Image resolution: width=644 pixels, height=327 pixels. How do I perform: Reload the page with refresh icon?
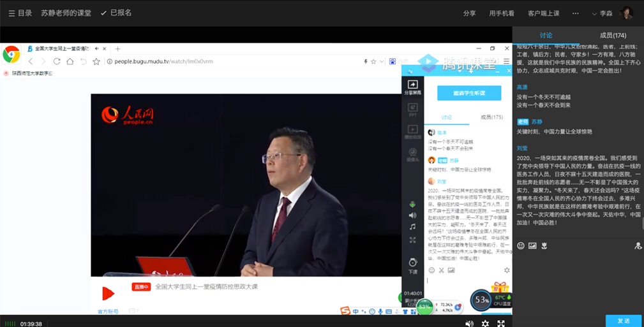coord(57,62)
